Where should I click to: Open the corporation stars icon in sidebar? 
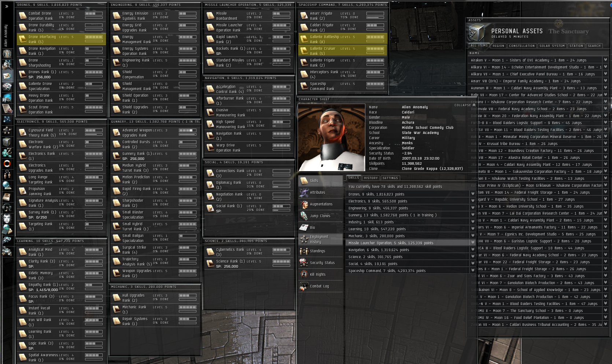tap(7, 130)
